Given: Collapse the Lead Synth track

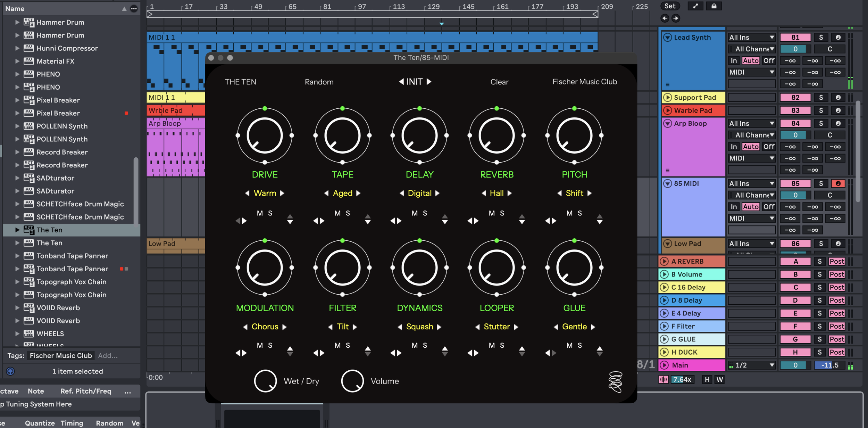Looking at the screenshot, I should pyautogui.click(x=667, y=38).
